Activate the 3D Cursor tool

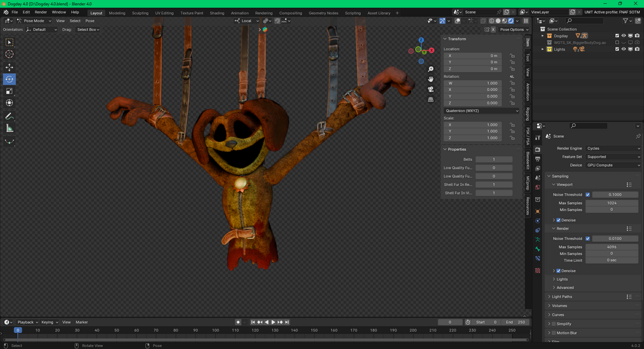[9, 55]
